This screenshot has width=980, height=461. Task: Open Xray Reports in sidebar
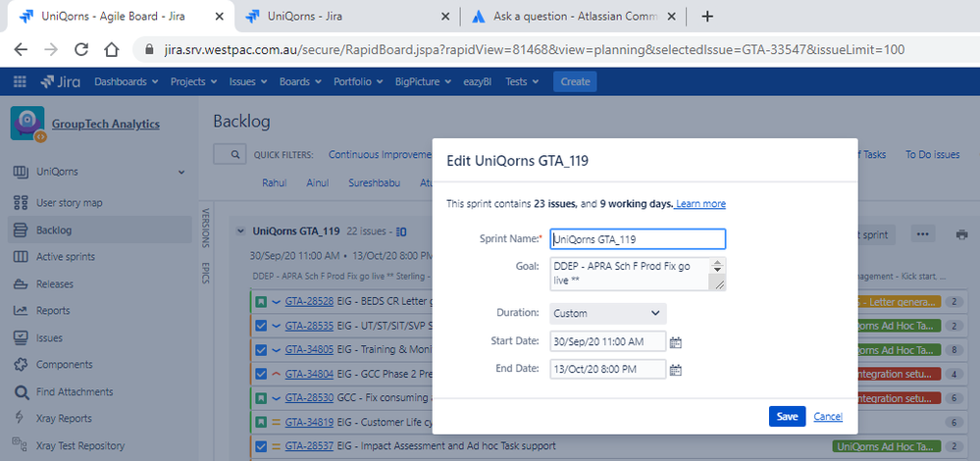pos(64,419)
